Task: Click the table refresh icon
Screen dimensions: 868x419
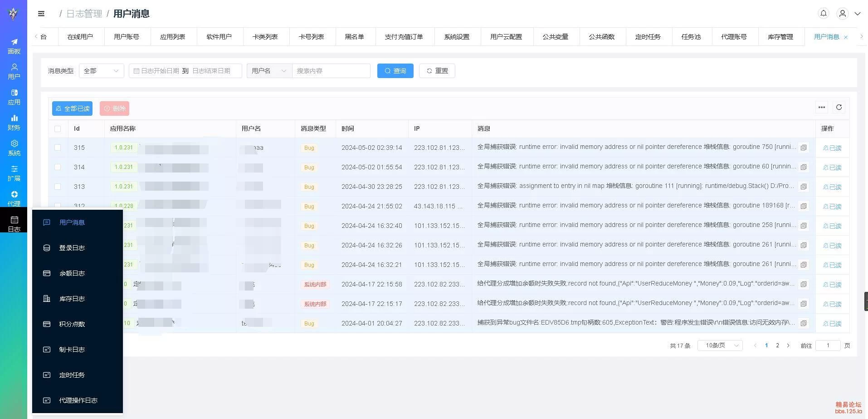Action: tap(839, 108)
